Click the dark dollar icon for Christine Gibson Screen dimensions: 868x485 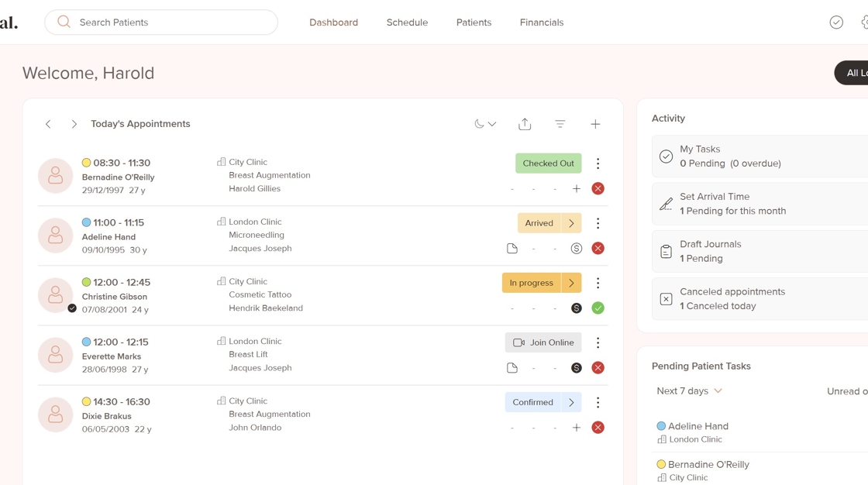coord(577,308)
